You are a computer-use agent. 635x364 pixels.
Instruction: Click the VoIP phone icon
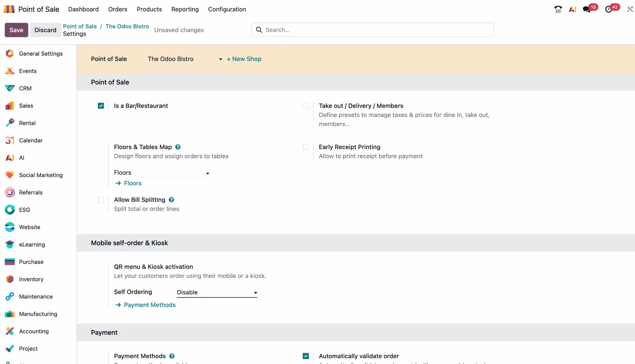point(558,9)
